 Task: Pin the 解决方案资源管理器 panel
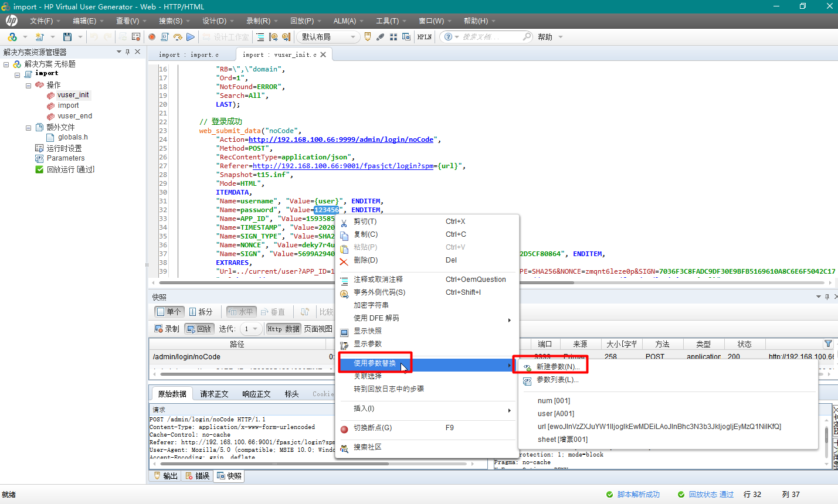pos(127,52)
